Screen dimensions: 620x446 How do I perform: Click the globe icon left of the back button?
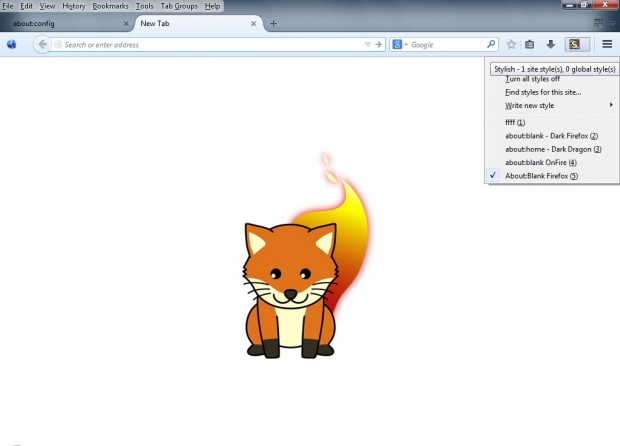click(11, 44)
